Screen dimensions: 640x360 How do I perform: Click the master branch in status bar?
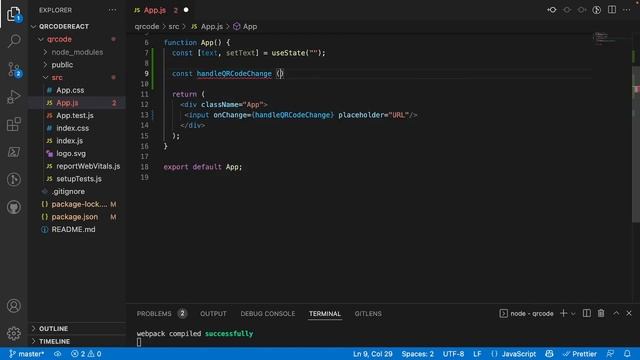point(27,354)
